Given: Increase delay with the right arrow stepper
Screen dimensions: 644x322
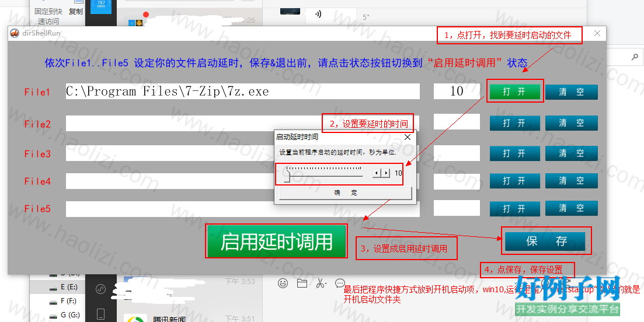Looking at the screenshot, I should [x=386, y=173].
